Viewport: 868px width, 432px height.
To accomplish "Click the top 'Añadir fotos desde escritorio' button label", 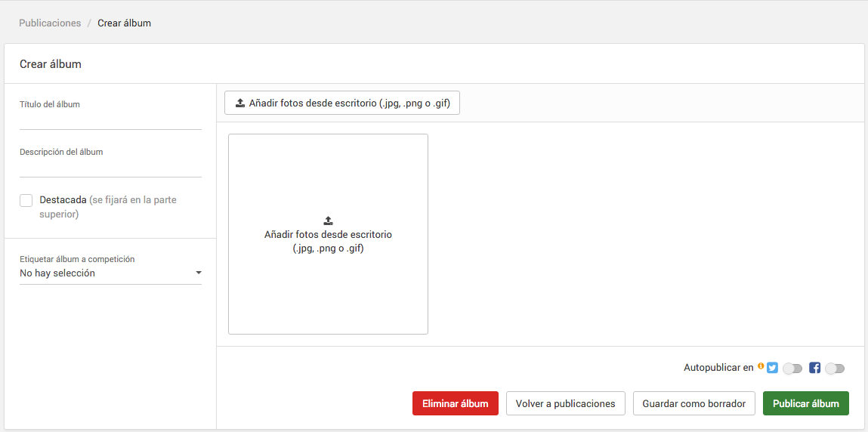I will (x=349, y=103).
